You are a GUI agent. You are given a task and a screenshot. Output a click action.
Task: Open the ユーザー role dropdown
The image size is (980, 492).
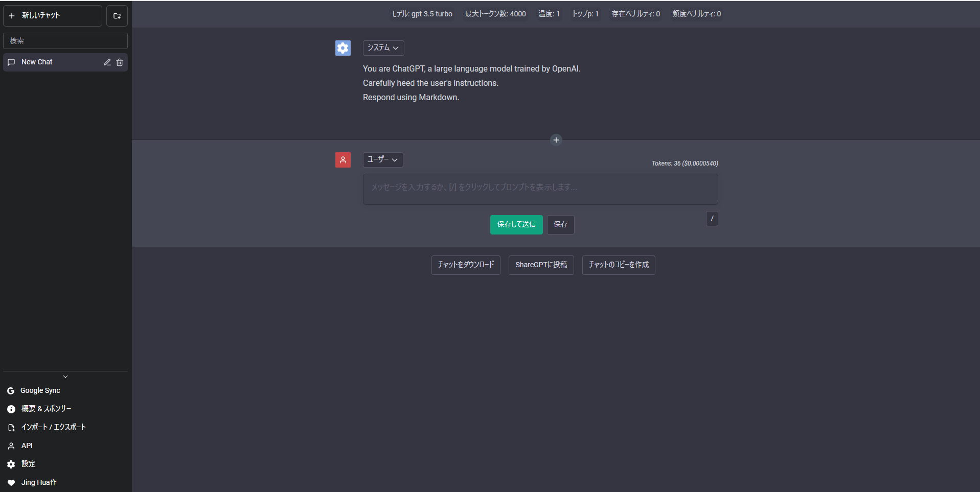pyautogui.click(x=382, y=160)
